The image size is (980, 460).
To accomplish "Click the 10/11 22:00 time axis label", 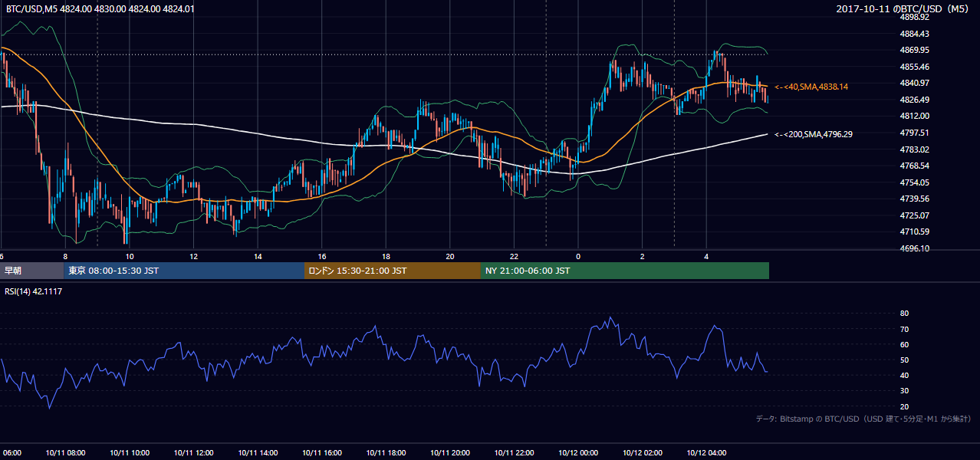I will 514,453.
